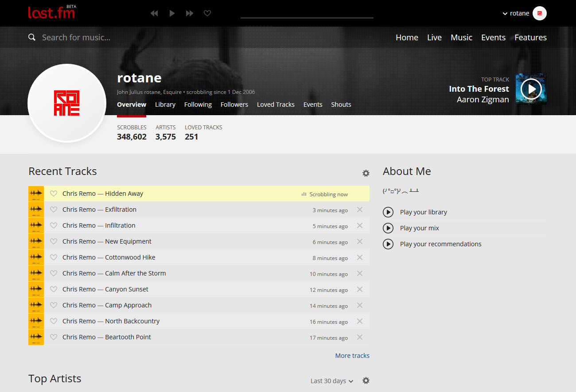This screenshot has height=392, width=576.
Task: Play top track Into The Forest
Action: (531, 89)
